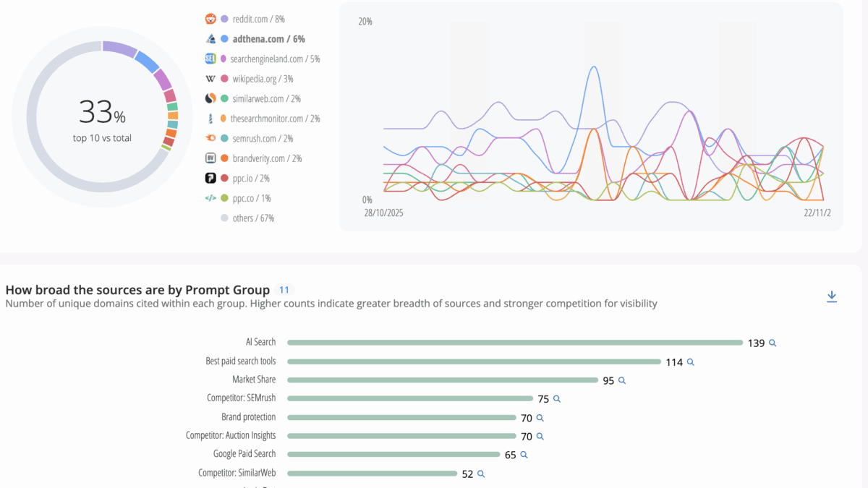Click the BrandVerity BV icon in the legend
This screenshot has width=868, height=488.
210,158
